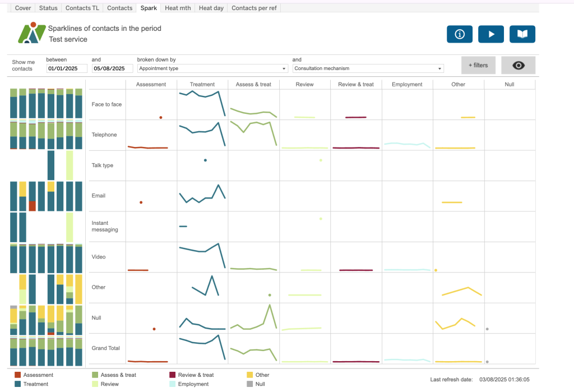The width and height of the screenshot is (574, 392).
Task: Select the Status tab
Action: (x=49, y=8)
